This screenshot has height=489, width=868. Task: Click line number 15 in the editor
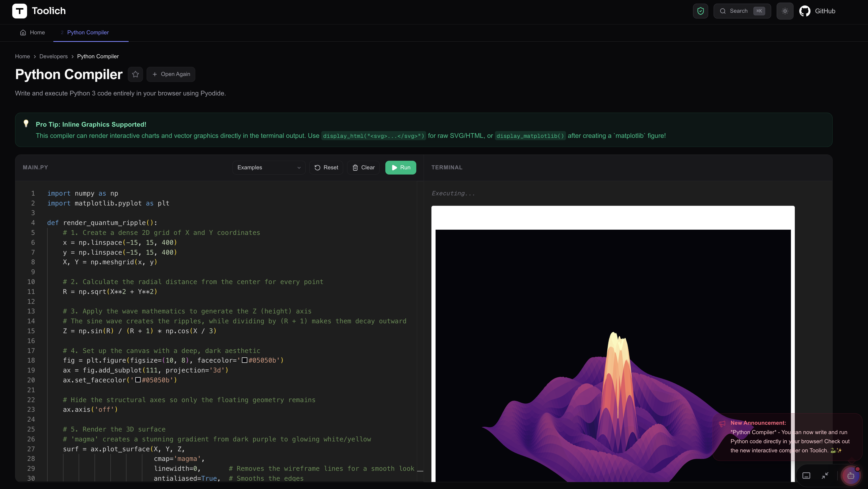pyautogui.click(x=31, y=331)
